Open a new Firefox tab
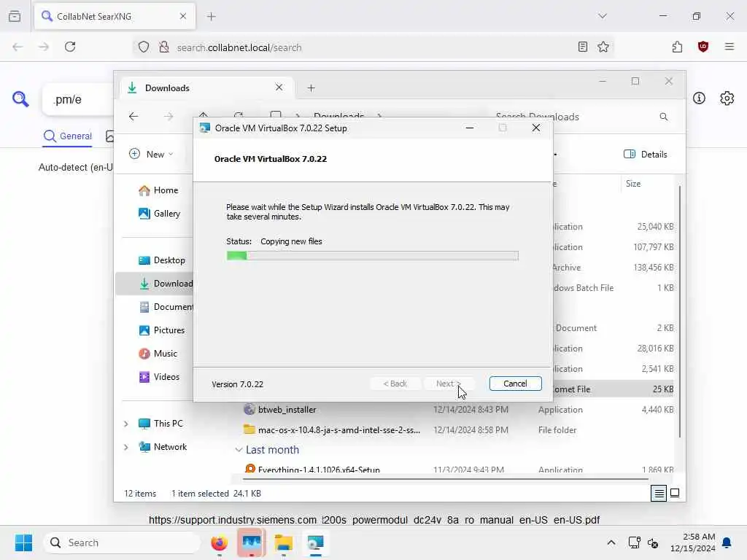 [212, 16]
